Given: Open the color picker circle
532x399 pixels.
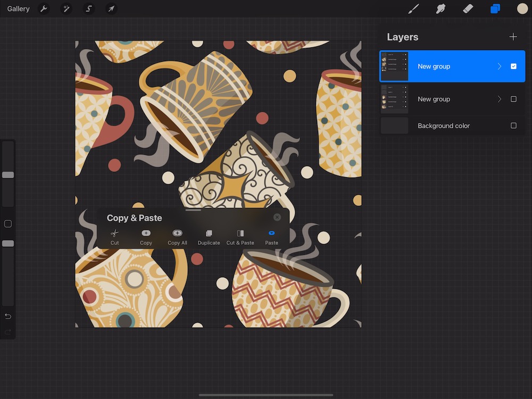Looking at the screenshot, I should coord(522,9).
